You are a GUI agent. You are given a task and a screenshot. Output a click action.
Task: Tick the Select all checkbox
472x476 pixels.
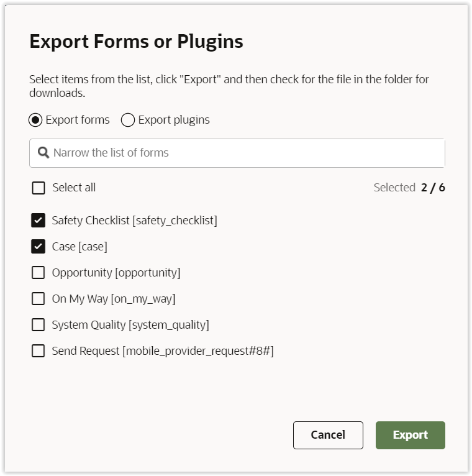[x=39, y=188]
